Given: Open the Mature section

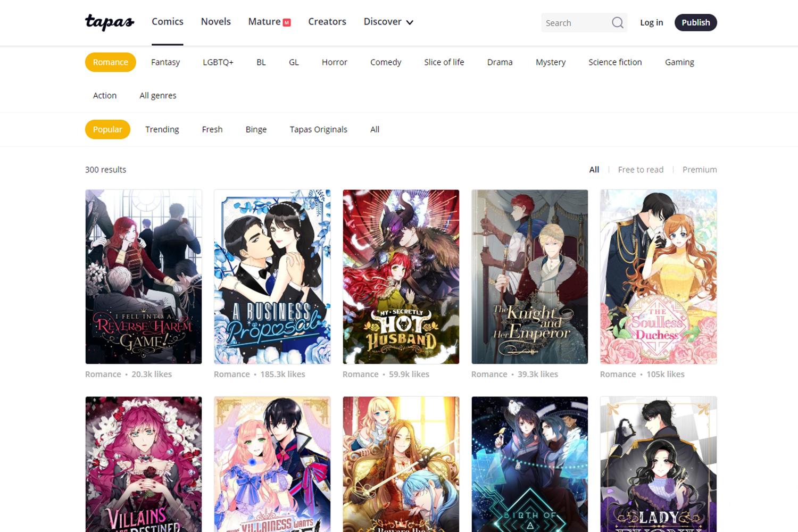Looking at the screenshot, I should point(269,21).
